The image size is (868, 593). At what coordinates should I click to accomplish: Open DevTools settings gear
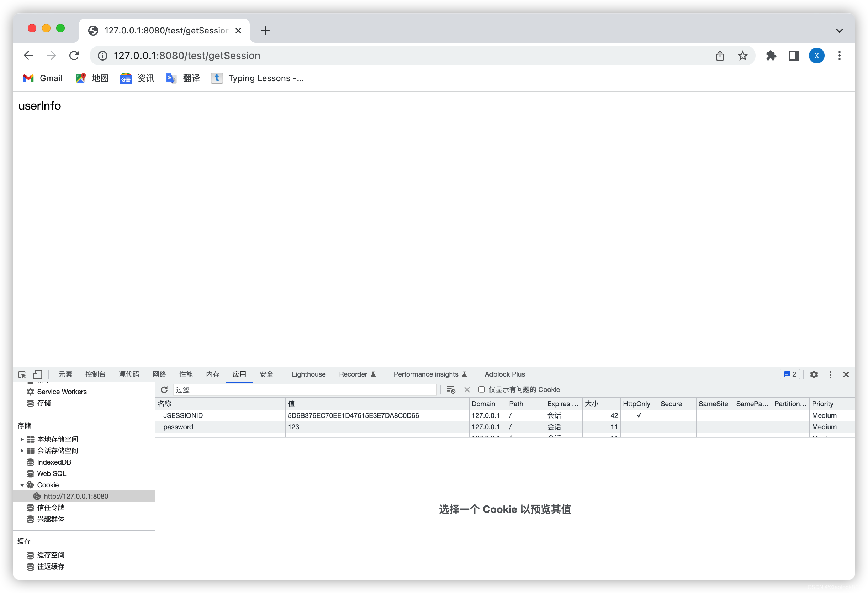(814, 374)
